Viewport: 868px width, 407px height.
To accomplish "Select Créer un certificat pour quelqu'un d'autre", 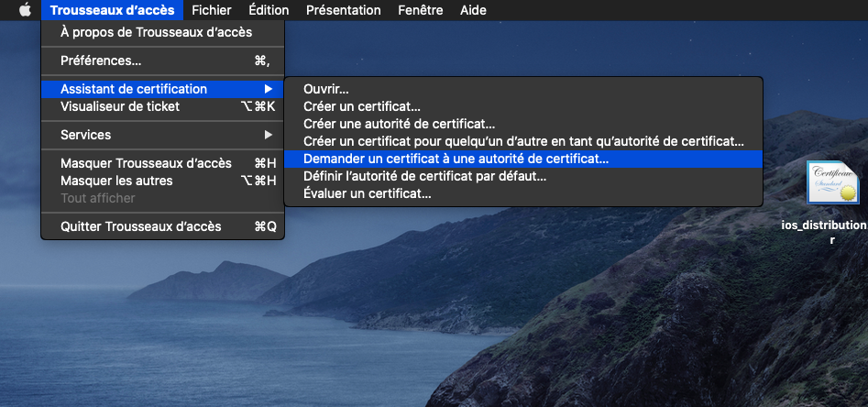I will click(x=523, y=141).
